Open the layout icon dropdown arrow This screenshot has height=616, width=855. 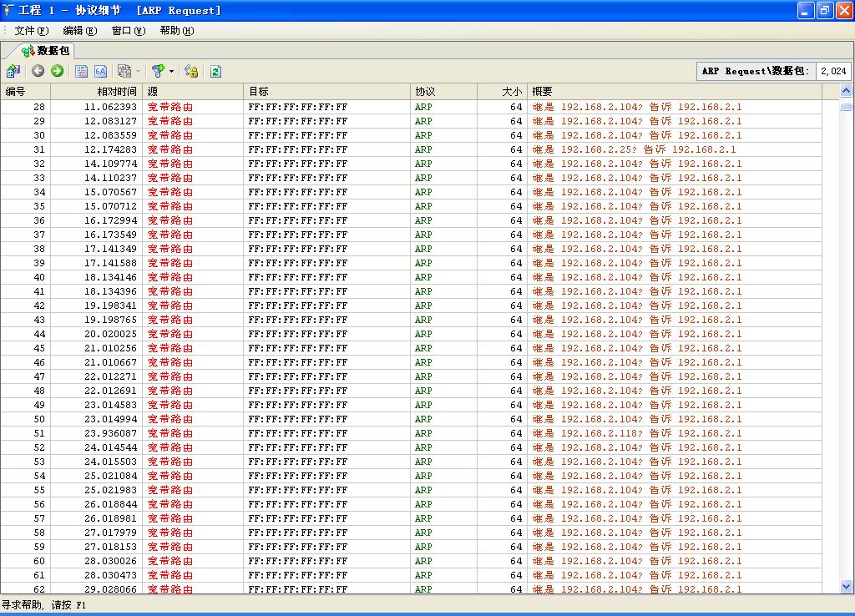click(138, 72)
